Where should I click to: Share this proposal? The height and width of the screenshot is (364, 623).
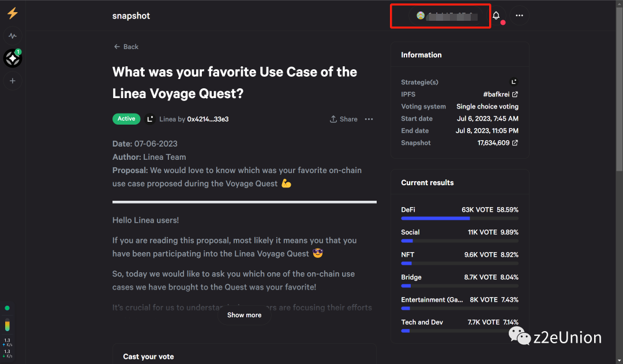click(343, 119)
